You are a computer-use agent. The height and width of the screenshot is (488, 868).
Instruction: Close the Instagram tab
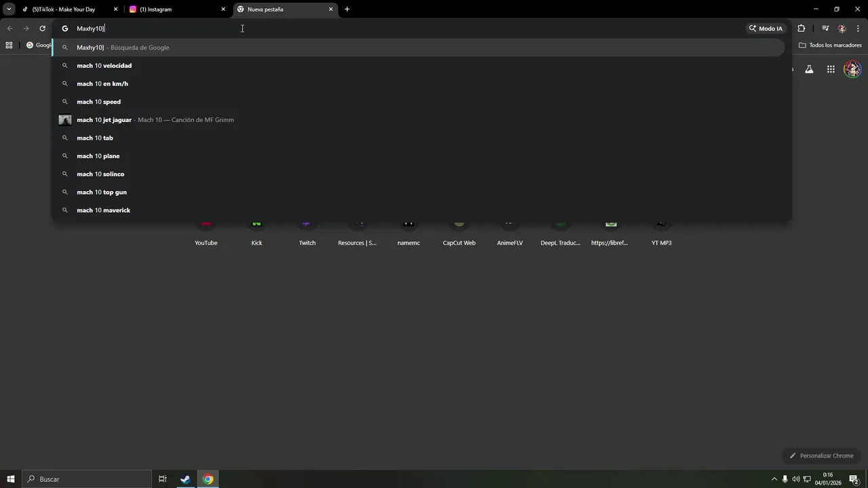223,9
